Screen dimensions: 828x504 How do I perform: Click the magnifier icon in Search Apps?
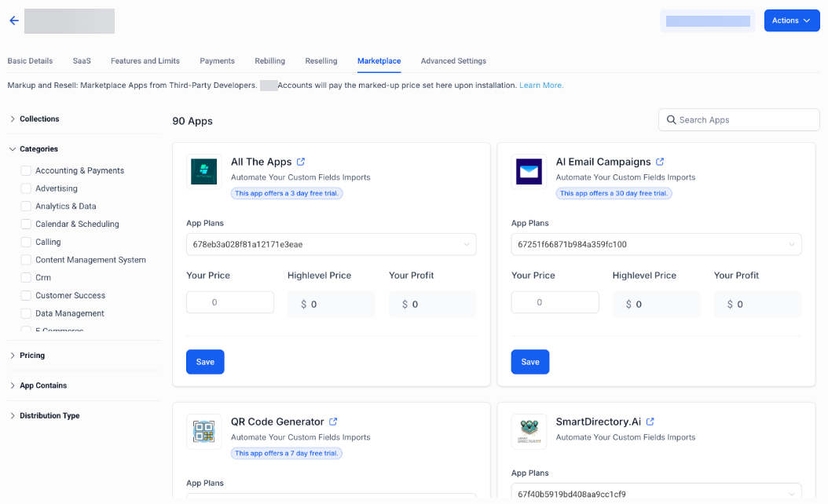point(671,120)
